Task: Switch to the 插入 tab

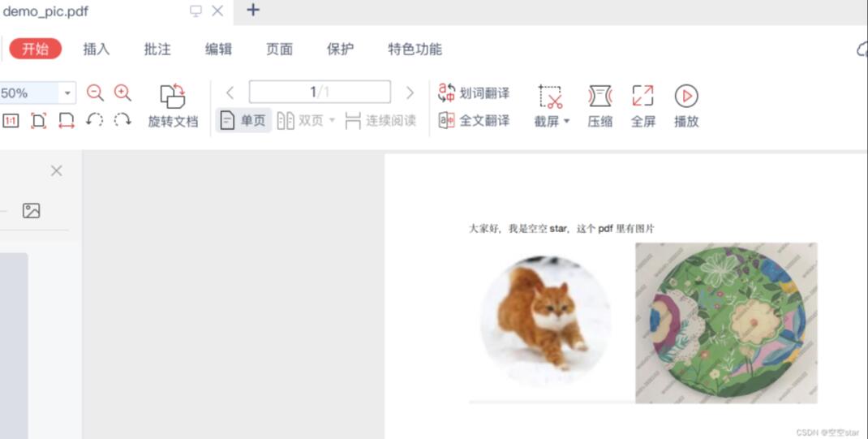Action: coord(97,49)
